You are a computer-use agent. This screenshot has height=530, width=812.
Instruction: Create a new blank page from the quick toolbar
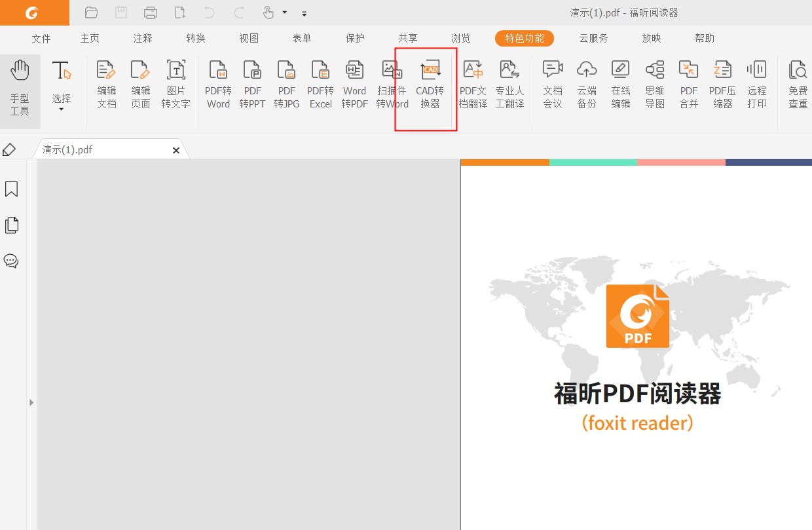click(x=180, y=12)
